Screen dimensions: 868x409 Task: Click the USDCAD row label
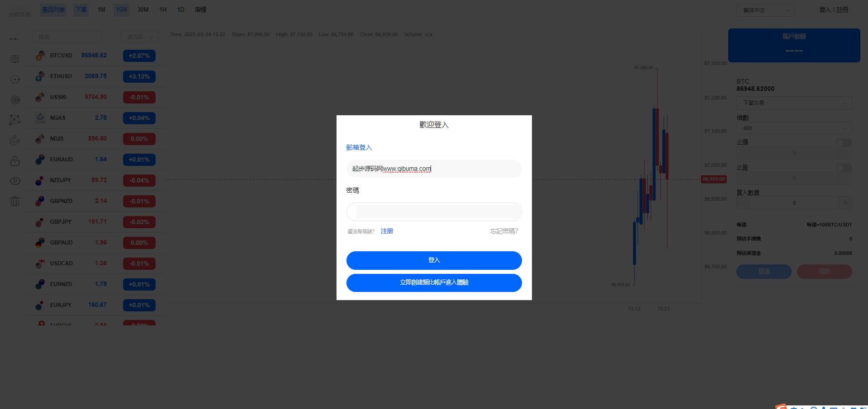(x=62, y=263)
